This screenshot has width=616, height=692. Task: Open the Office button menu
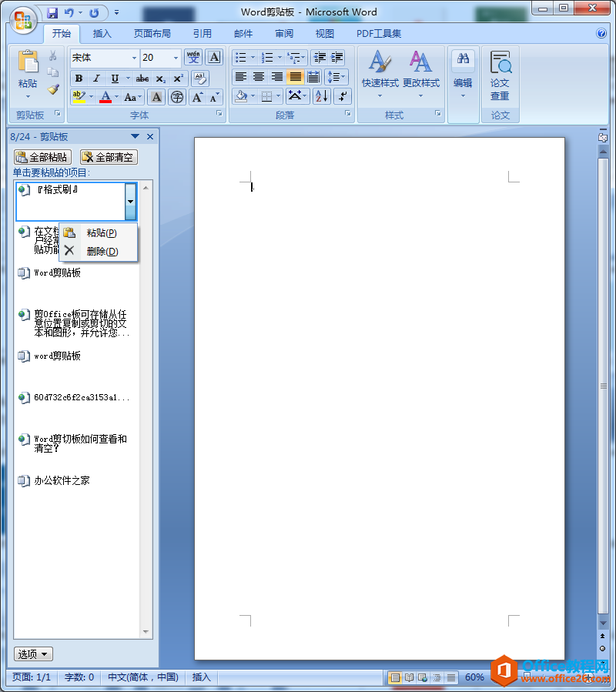23,20
